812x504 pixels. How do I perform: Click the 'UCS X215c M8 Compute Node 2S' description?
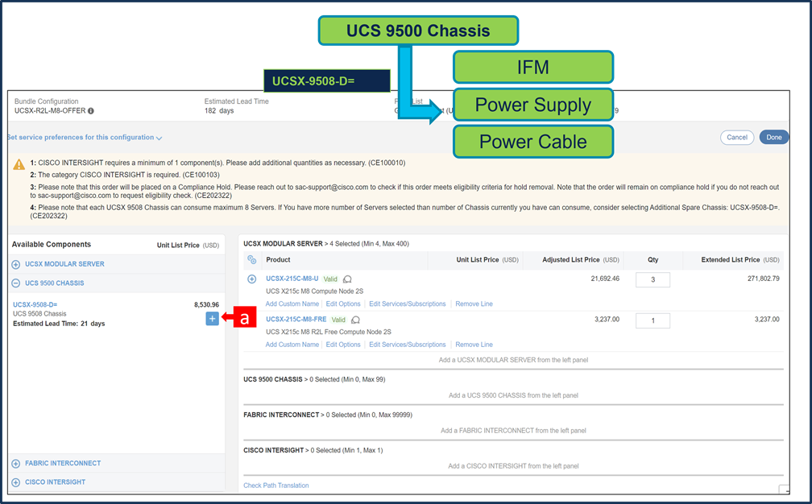tap(315, 291)
